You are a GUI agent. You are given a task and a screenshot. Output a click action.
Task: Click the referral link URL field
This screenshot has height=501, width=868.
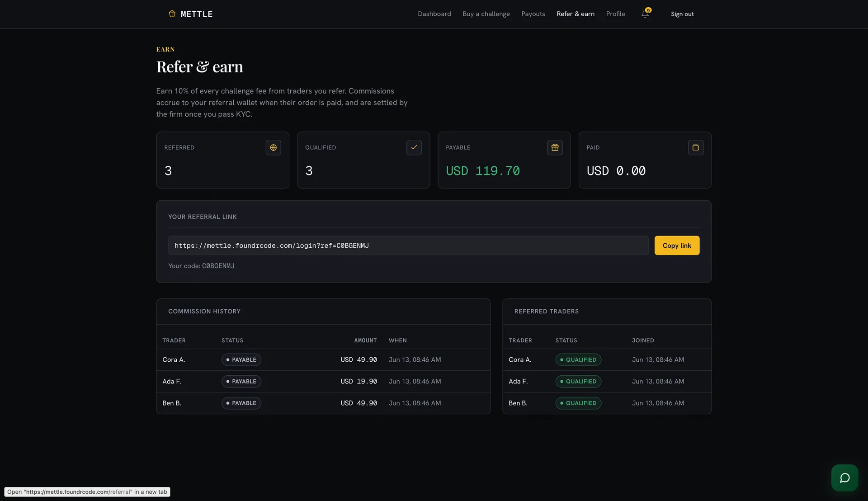tap(408, 246)
